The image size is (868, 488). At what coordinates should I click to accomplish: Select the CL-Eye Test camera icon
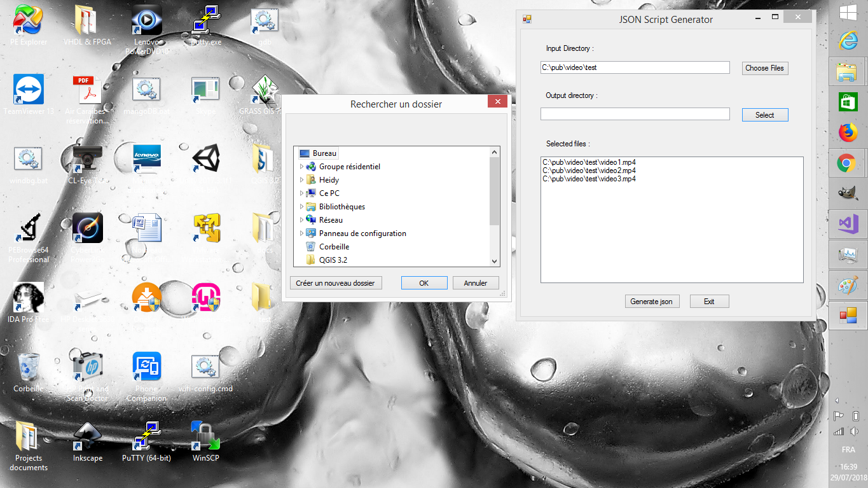pyautogui.click(x=87, y=165)
